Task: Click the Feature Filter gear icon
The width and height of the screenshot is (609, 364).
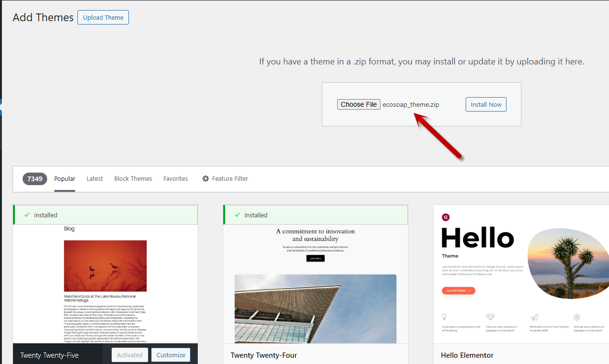Action: click(x=205, y=178)
